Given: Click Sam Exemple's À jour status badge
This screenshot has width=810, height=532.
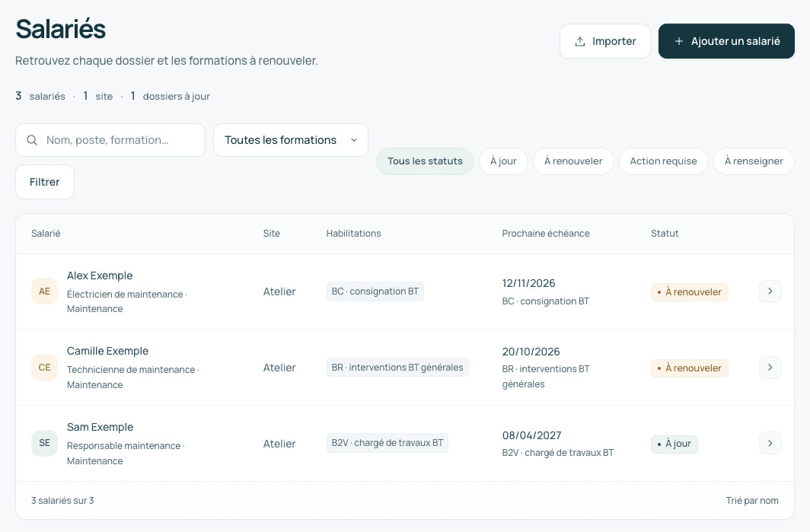Looking at the screenshot, I should 674,444.
